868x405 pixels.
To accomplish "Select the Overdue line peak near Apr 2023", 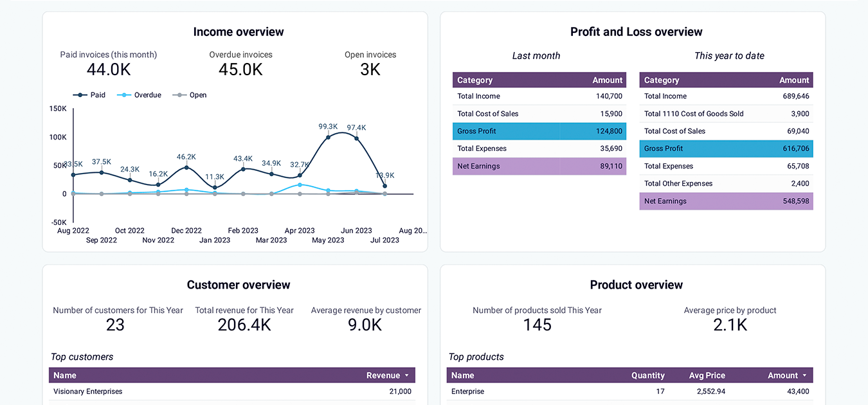I will pyautogui.click(x=300, y=184).
